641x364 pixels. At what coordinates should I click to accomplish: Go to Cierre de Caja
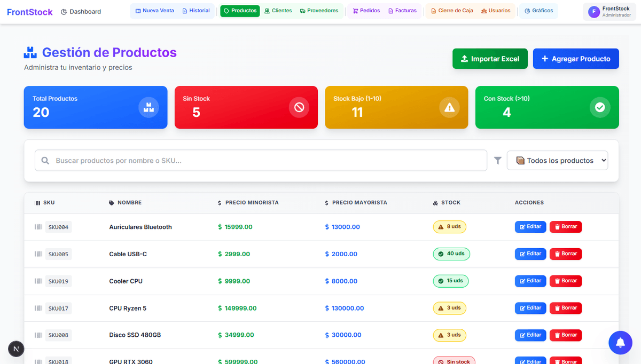pos(451,10)
